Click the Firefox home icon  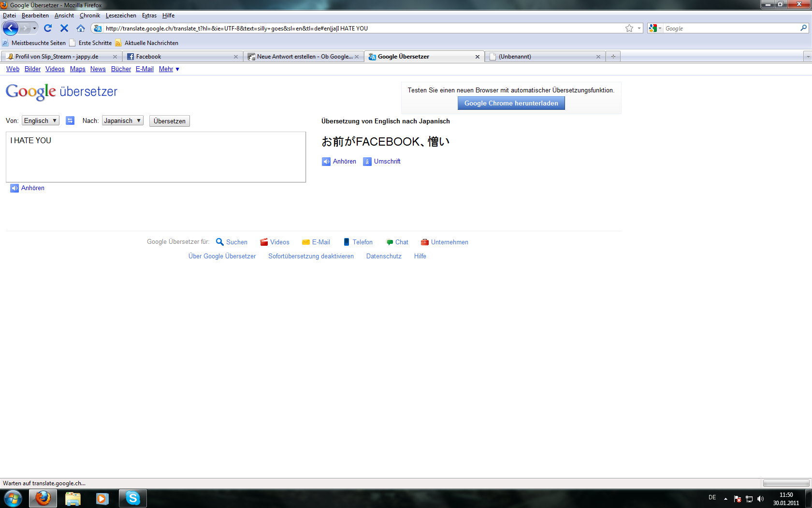pyautogui.click(x=81, y=28)
